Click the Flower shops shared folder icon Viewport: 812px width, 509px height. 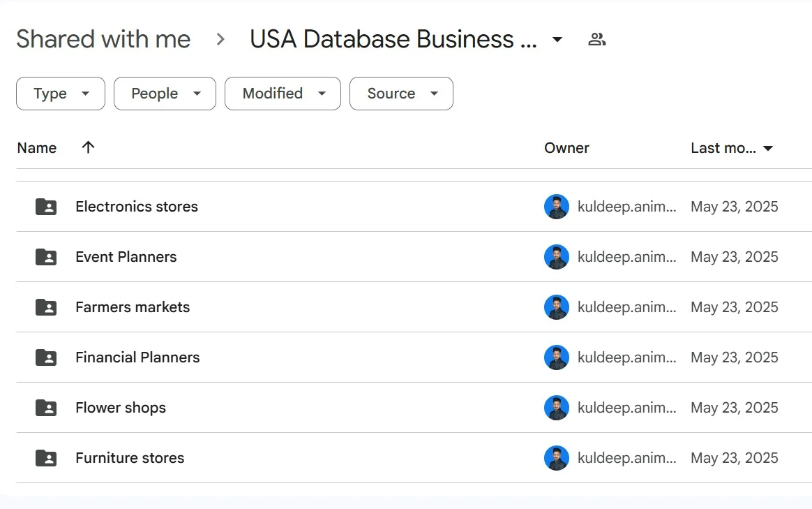[x=46, y=408]
